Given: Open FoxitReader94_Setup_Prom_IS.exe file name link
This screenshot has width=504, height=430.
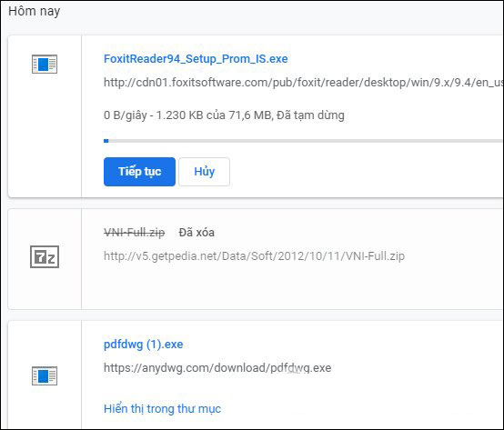Looking at the screenshot, I should [196, 59].
